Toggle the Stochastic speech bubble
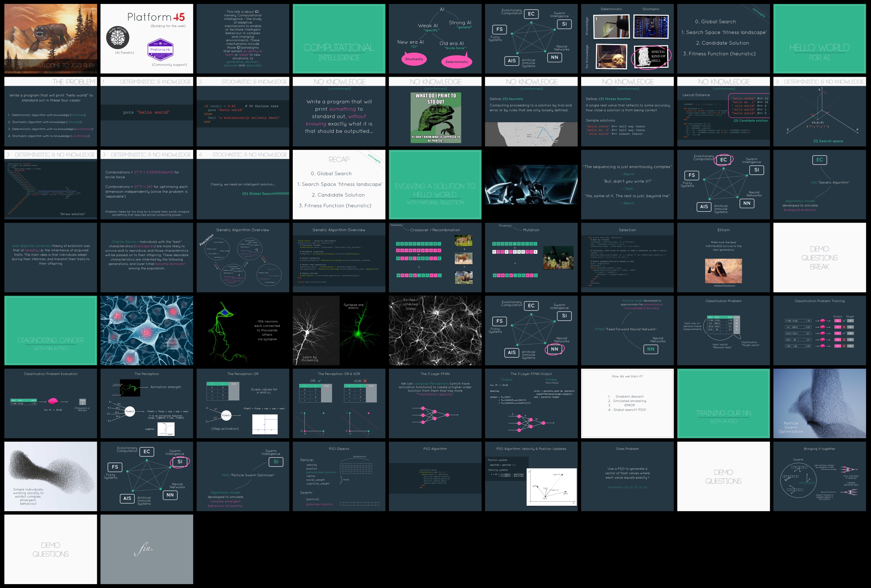Viewport: 871px width, 588px height. tap(414, 59)
